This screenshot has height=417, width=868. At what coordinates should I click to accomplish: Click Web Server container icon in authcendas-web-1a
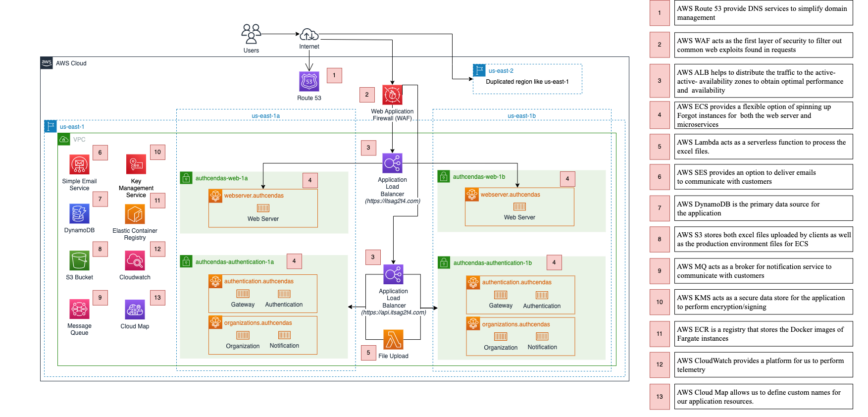[263, 208]
